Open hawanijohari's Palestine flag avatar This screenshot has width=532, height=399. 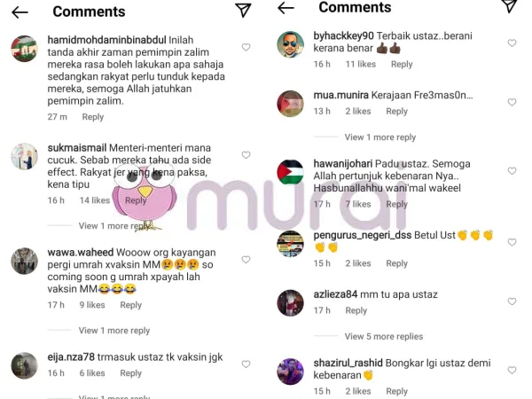tap(291, 172)
